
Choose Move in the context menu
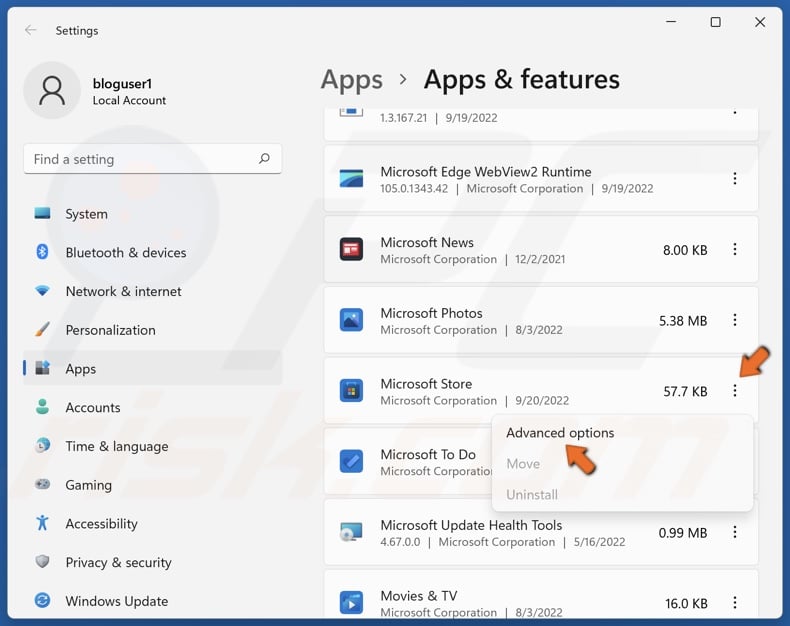coord(622,464)
